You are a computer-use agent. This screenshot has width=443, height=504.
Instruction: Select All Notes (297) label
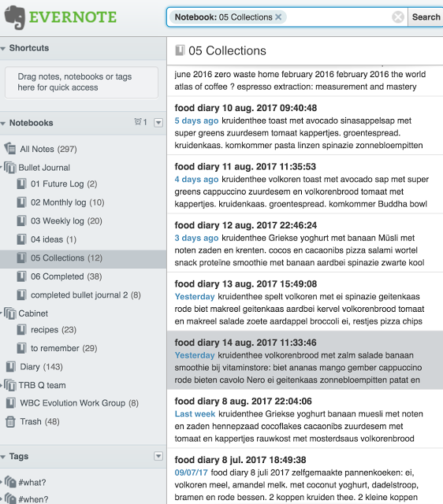48,149
